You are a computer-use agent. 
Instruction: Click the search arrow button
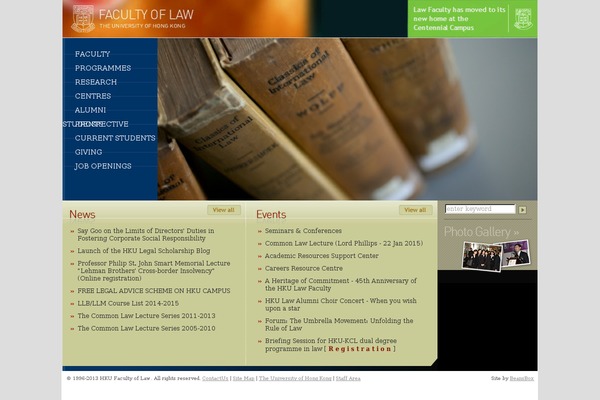point(522,210)
